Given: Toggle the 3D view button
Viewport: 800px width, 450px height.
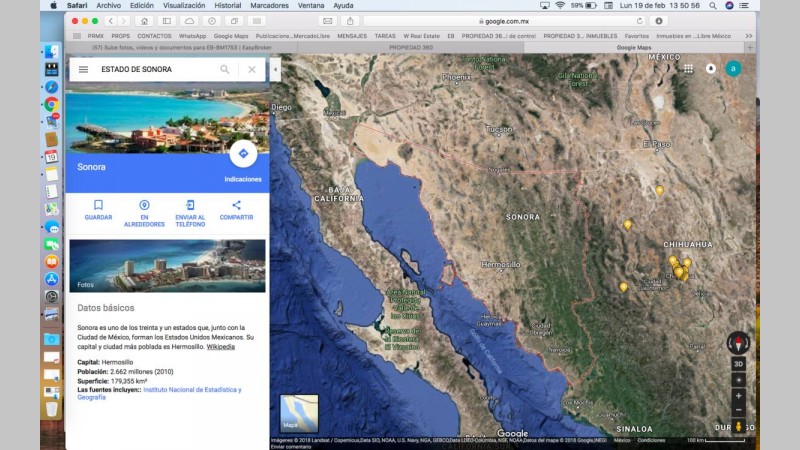Looking at the screenshot, I should pyautogui.click(x=738, y=364).
